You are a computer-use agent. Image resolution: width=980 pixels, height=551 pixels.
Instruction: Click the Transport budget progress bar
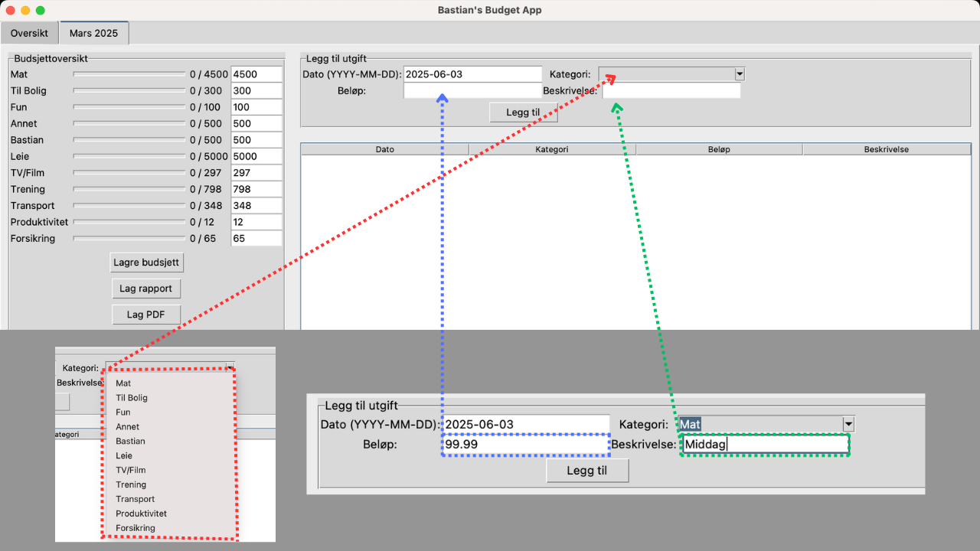click(x=129, y=206)
